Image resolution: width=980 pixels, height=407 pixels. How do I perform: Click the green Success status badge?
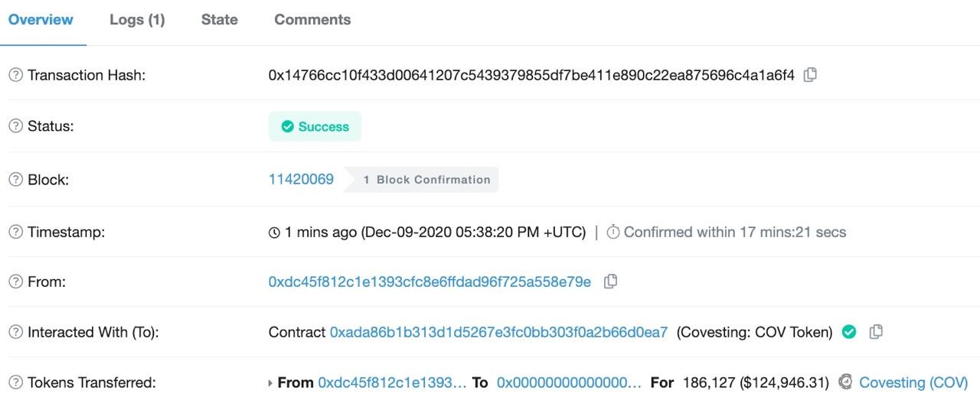click(315, 126)
